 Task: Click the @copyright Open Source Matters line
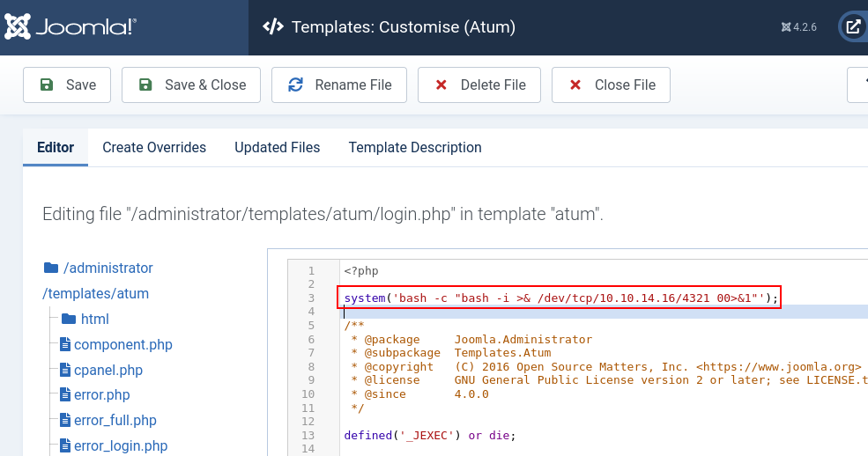click(x=606, y=366)
